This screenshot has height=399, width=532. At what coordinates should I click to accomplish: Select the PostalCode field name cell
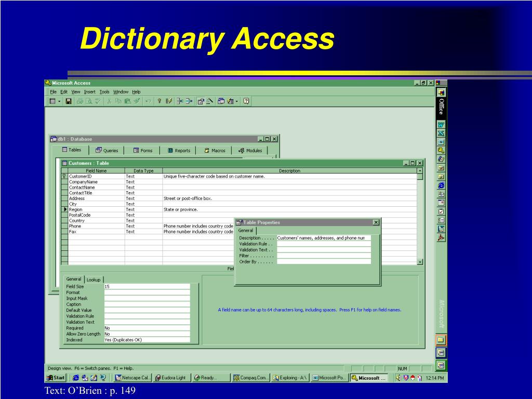(96, 215)
